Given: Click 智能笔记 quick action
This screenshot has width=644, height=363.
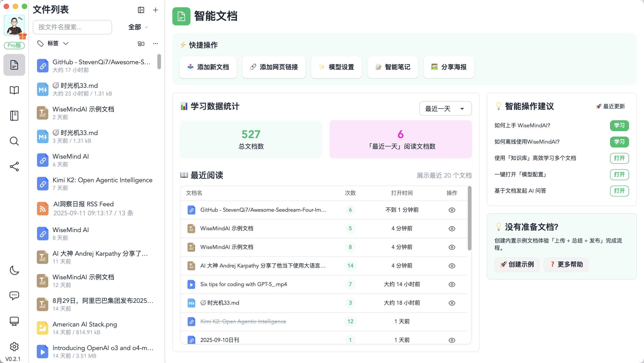Looking at the screenshot, I should pos(393,67).
